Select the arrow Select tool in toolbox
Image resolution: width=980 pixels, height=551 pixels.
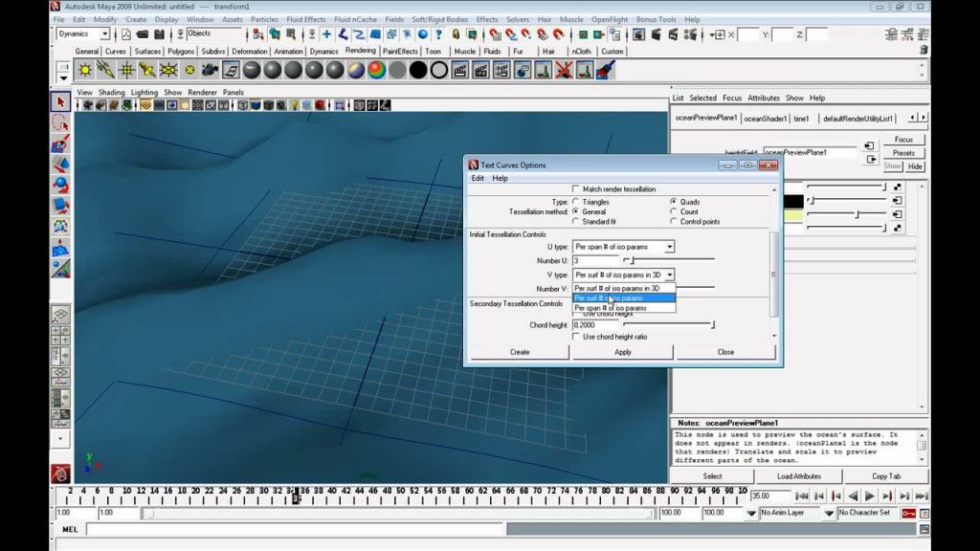pyautogui.click(x=60, y=101)
